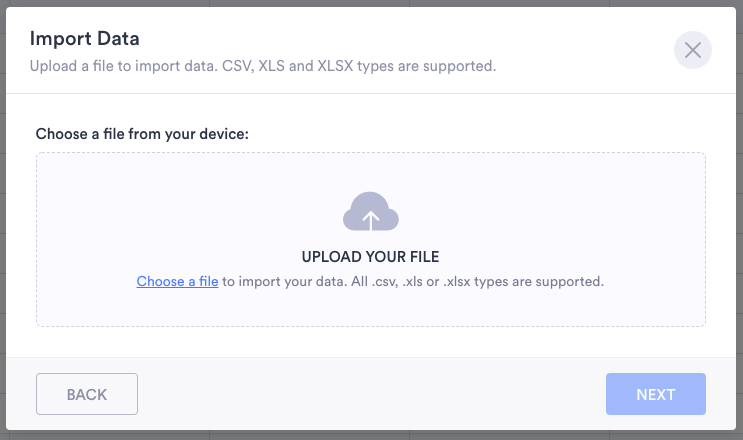Click the 'Choose a file from your device' label
743x440 pixels.
click(142, 132)
